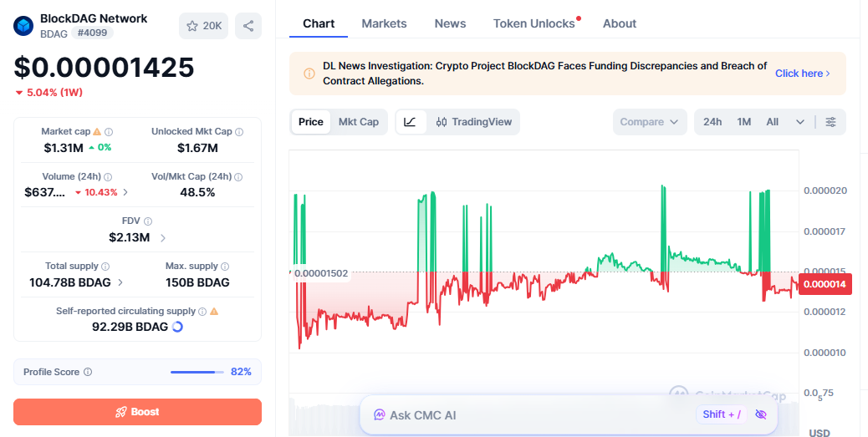Viewport: 868px width, 437px height.
Task: Select Price chart mode
Action: [310, 122]
